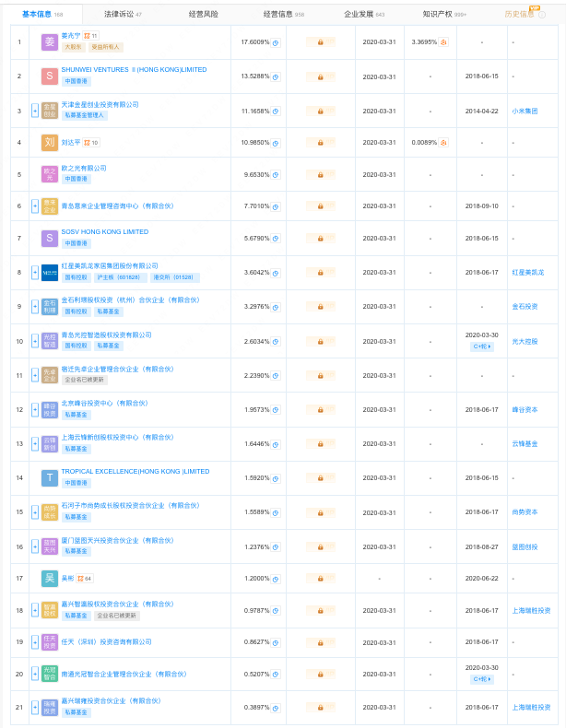Expand row 13 上海云锋新创股权投资中心
Viewport: 566px width, 728px height.
[35, 444]
